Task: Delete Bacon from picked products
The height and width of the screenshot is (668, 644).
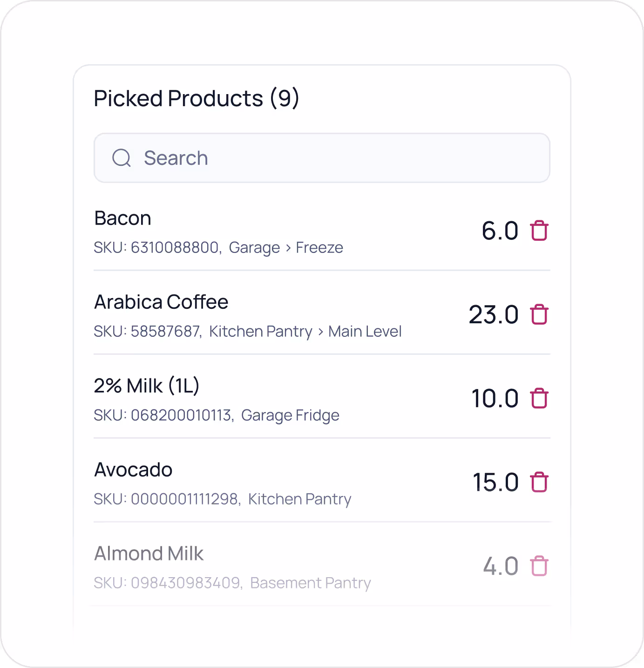Action: [539, 231]
